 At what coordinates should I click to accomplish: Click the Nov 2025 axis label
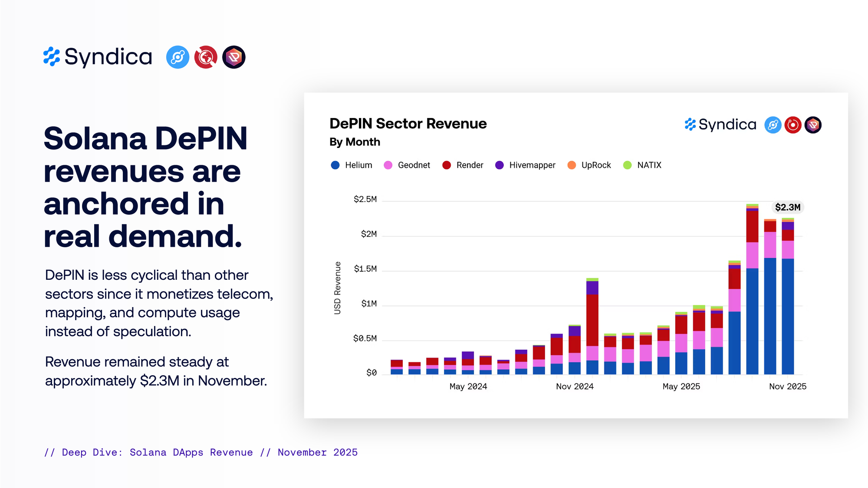pyautogui.click(x=787, y=386)
